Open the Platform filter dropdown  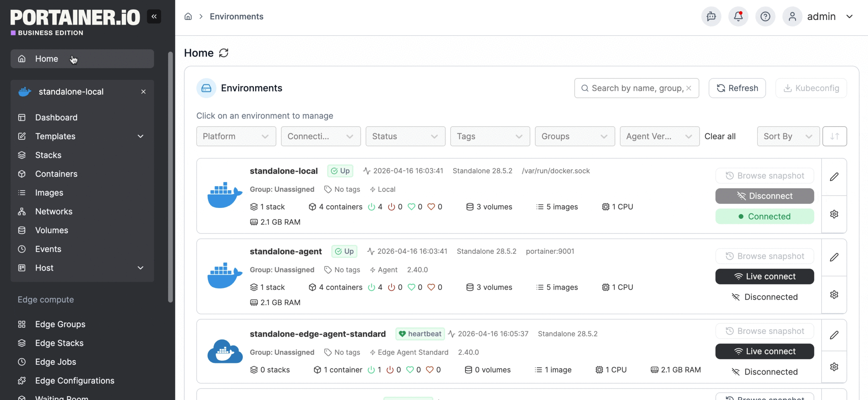[x=236, y=136]
